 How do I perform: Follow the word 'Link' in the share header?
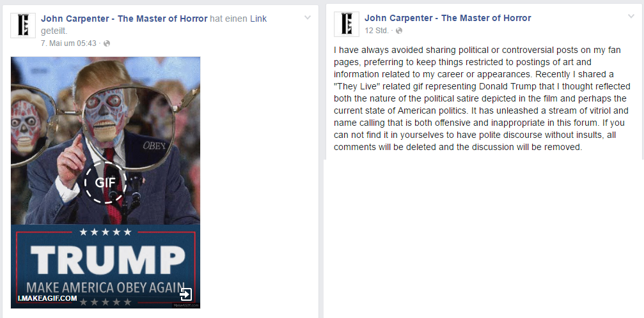click(258, 19)
